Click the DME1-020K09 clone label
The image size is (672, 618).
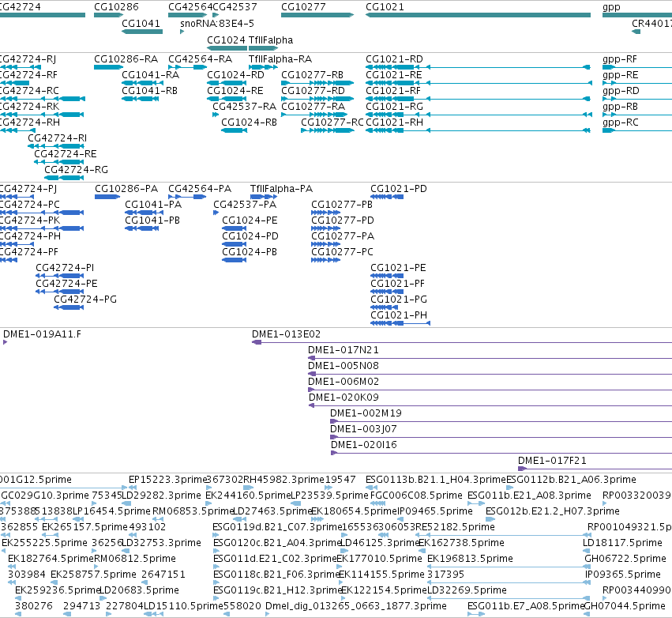pyautogui.click(x=344, y=398)
